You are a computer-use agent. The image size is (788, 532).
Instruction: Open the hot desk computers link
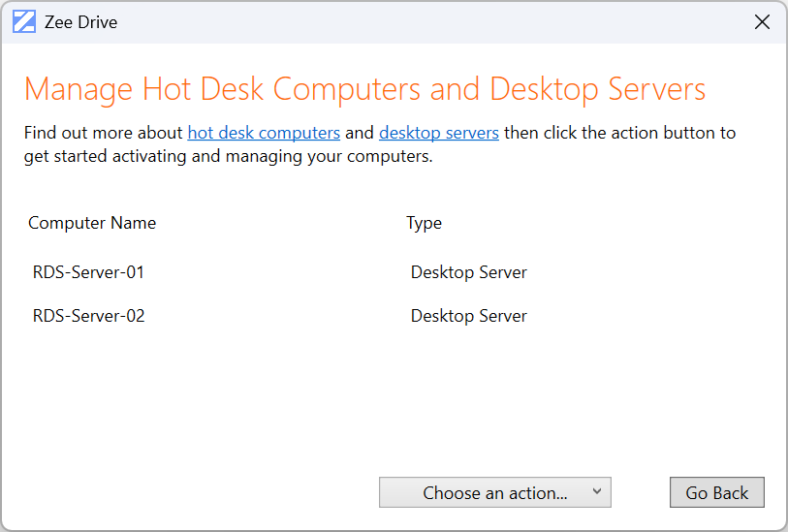tap(264, 133)
